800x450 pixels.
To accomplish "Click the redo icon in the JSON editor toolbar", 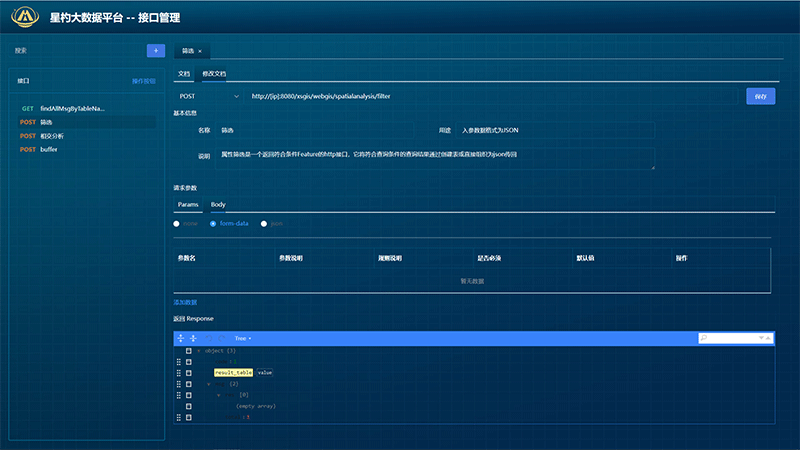I will (x=222, y=339).
